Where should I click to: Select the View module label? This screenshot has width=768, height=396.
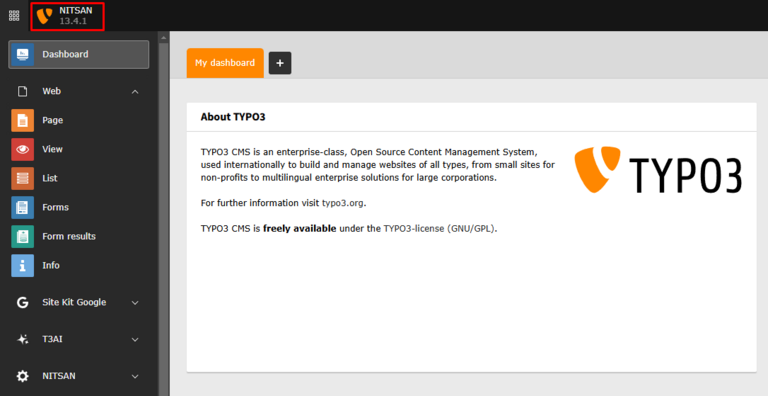point(52,149)
